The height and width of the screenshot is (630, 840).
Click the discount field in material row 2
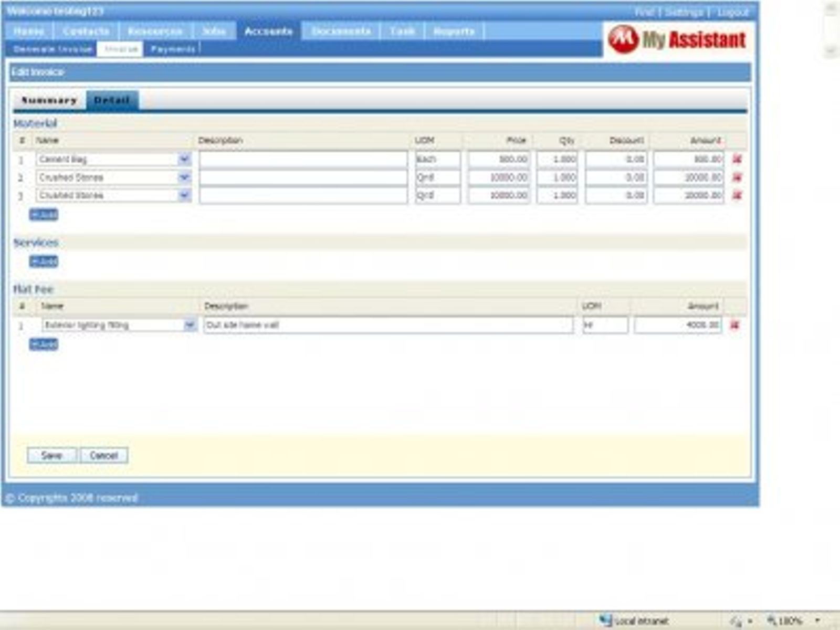click(x=616, y=177)
